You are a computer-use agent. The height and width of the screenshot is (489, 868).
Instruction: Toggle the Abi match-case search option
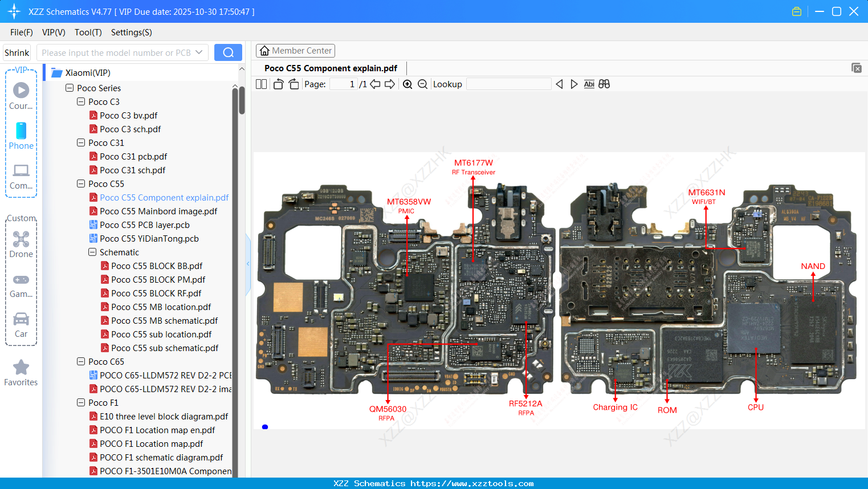(x=589, y=84)
